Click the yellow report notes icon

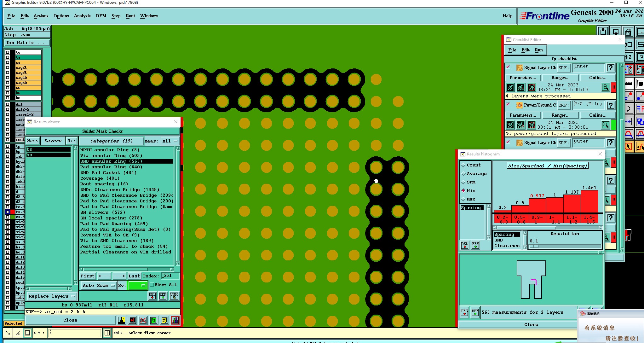(164, 320)
